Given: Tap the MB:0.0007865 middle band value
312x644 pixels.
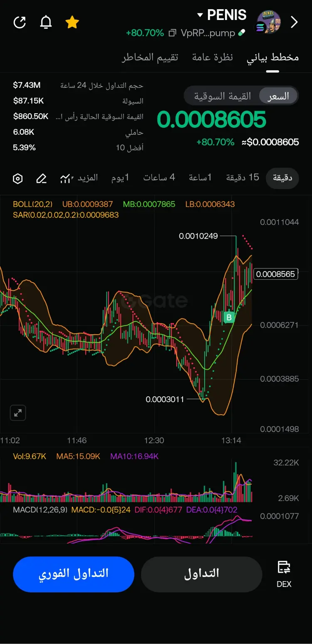Looking at the screenshot, I should tap(149, 204).
